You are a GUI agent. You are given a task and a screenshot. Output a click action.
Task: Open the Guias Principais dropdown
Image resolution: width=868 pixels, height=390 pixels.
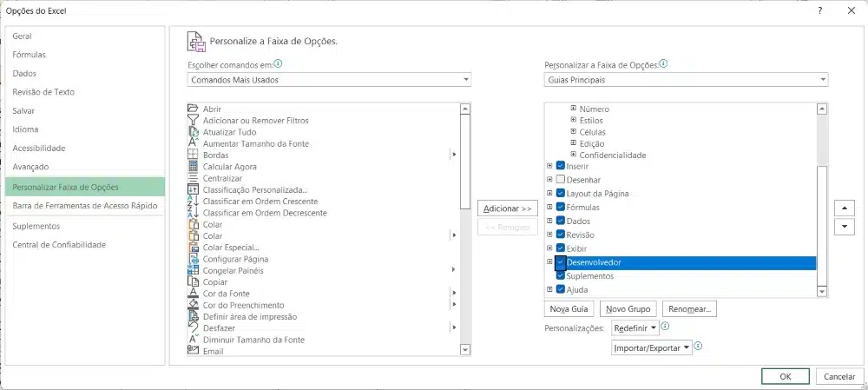[x=686, y=80]
